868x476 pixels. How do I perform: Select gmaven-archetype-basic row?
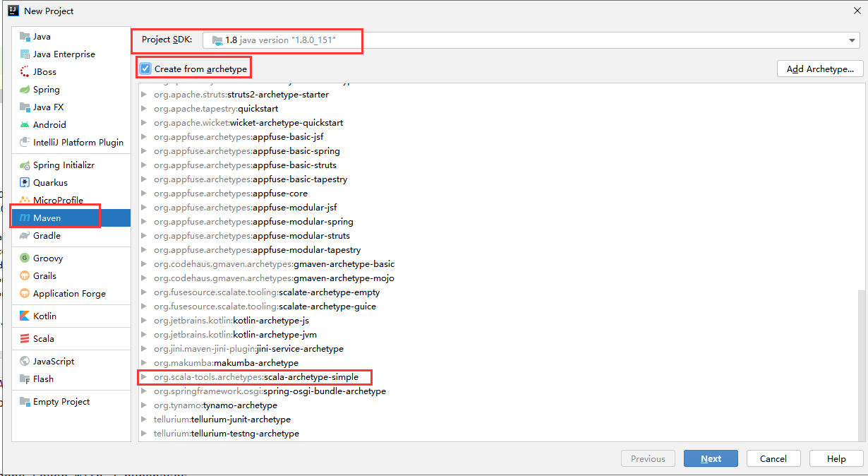point(498,264)
